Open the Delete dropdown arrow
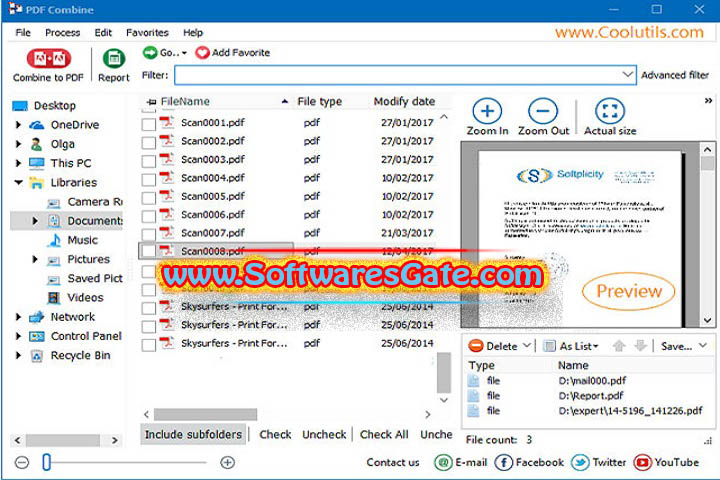The image size is (720, 480). [x=527, y=345]
